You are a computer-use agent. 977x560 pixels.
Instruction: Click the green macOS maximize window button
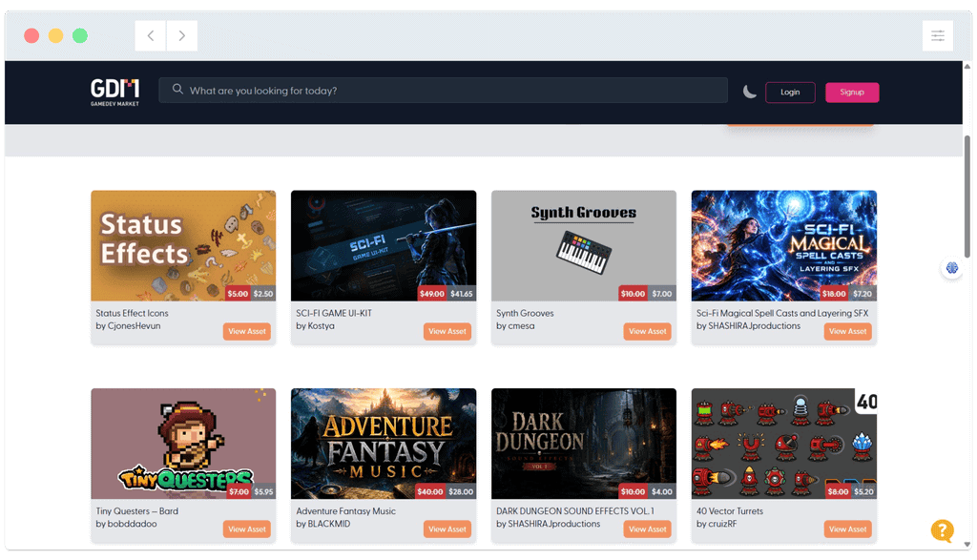point(80,35)
